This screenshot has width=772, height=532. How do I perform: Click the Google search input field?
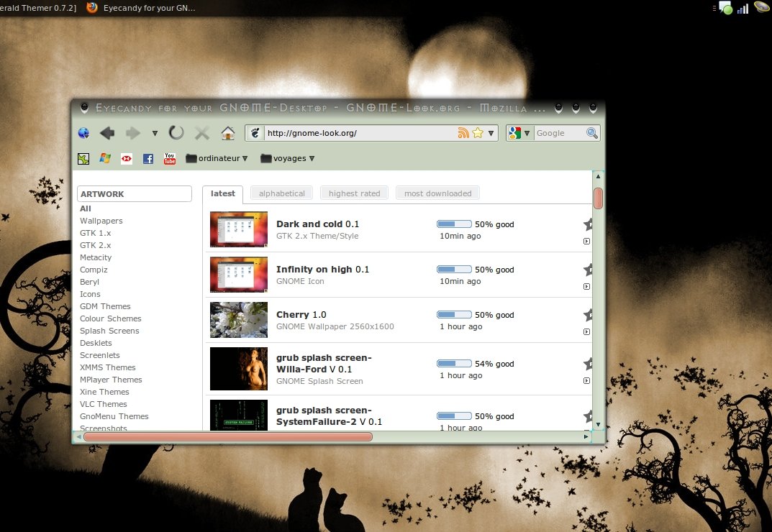point(559,133)
